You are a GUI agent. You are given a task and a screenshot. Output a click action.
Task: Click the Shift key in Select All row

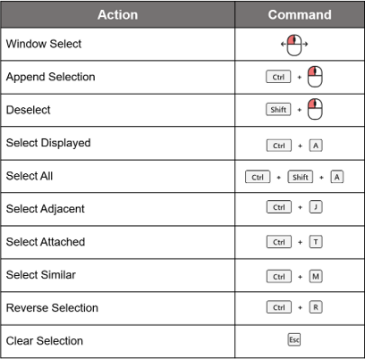(x=300, y=177)
